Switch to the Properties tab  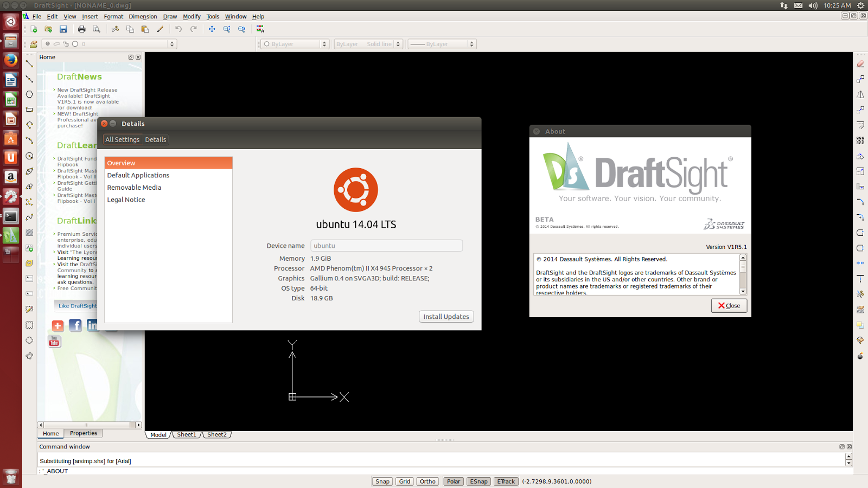[x=84, y=433]
